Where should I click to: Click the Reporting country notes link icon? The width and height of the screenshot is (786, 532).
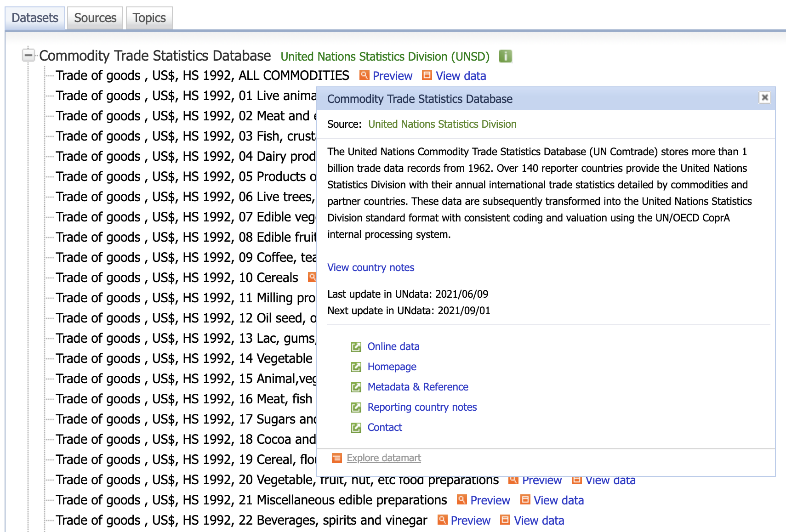point(356,407)
